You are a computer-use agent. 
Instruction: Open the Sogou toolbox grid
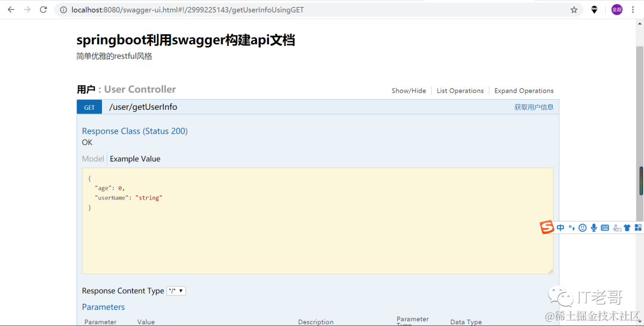(638, 227)
